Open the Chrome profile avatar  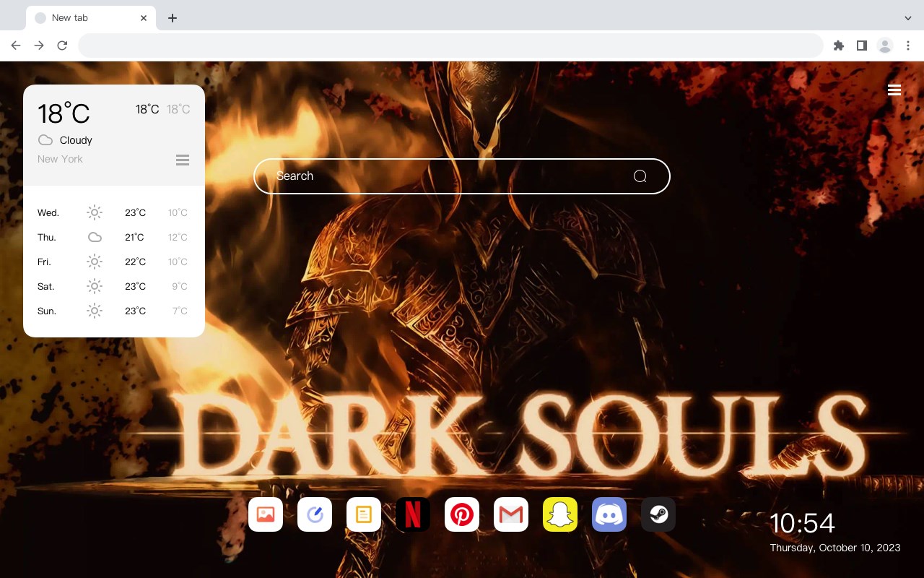click(885, 46)
